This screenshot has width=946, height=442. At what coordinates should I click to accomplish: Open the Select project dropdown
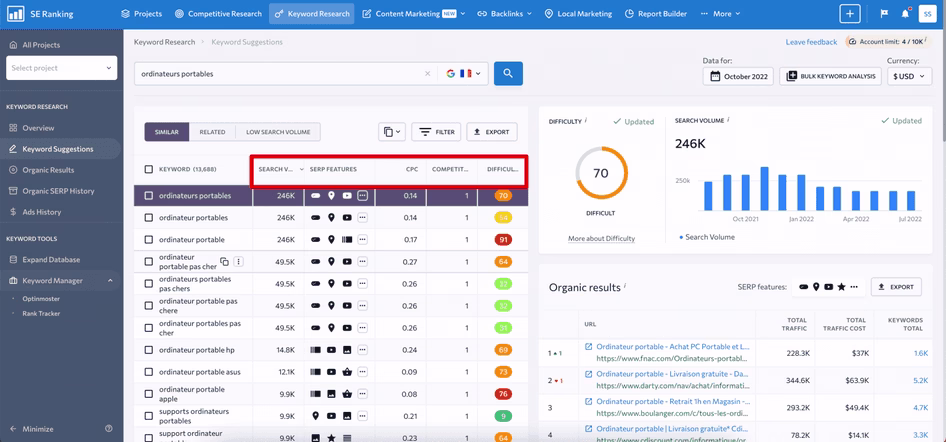coord(61,68)
